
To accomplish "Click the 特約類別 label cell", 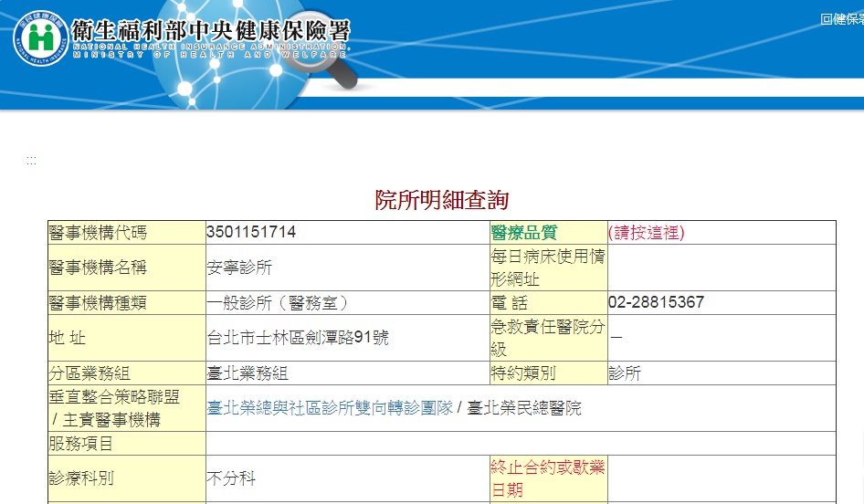I will (x=549, y=373).
